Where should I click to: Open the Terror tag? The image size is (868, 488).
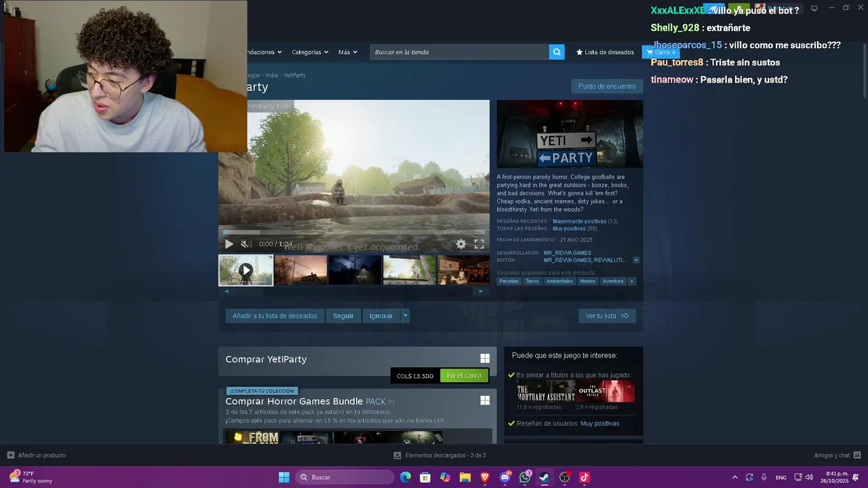click(532, 281)
